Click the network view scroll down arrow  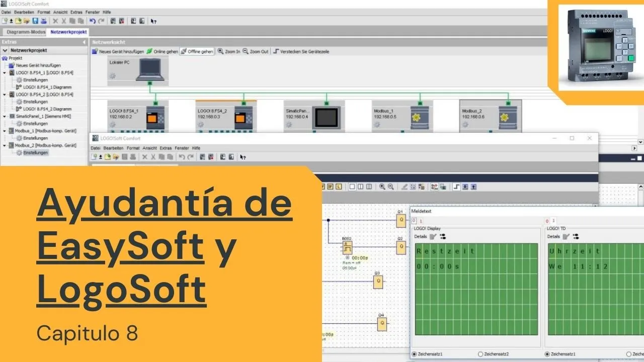(640, 142)
